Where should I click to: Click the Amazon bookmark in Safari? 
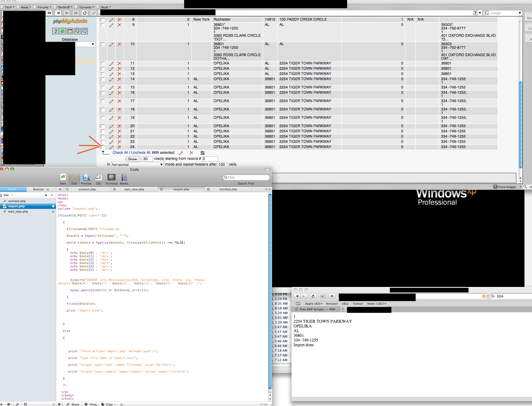[x=332, y=304]
